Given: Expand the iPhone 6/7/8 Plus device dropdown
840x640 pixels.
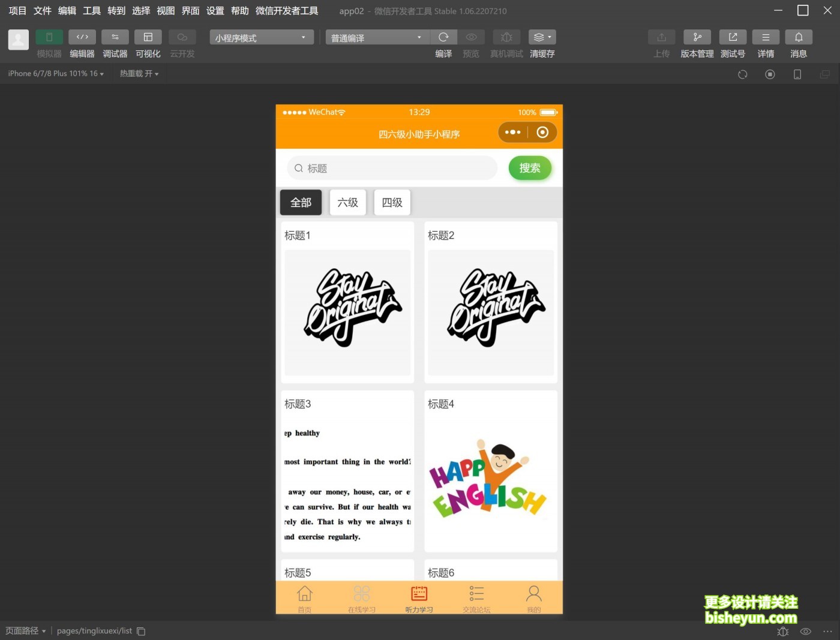Looking at the screenshot, I should 56,74.
